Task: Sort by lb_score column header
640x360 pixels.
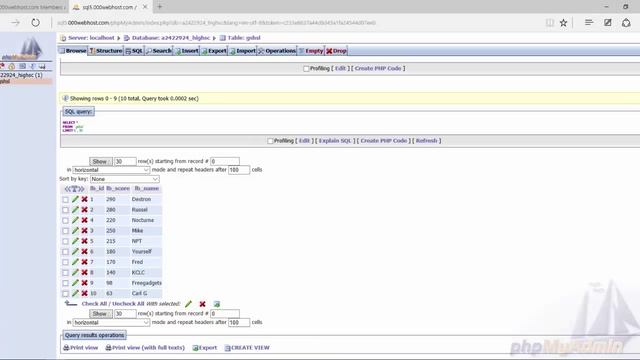Action: (x=118, y=189)
